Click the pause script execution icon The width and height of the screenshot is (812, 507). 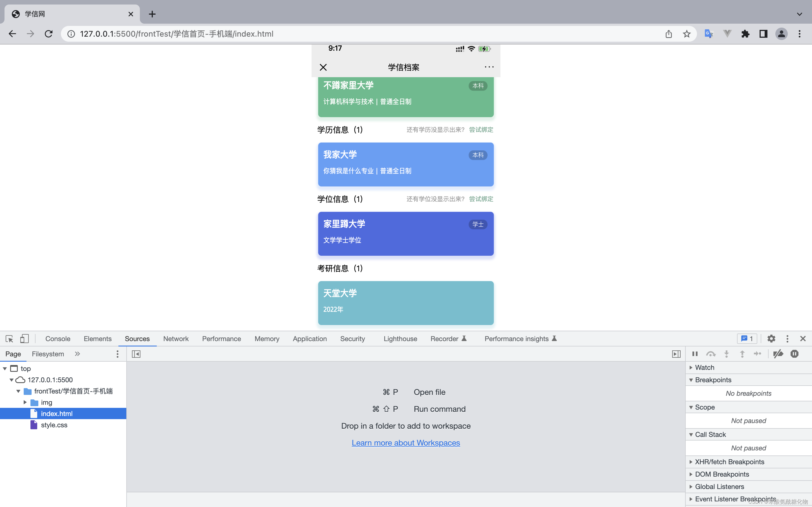[x=695, y=354]
